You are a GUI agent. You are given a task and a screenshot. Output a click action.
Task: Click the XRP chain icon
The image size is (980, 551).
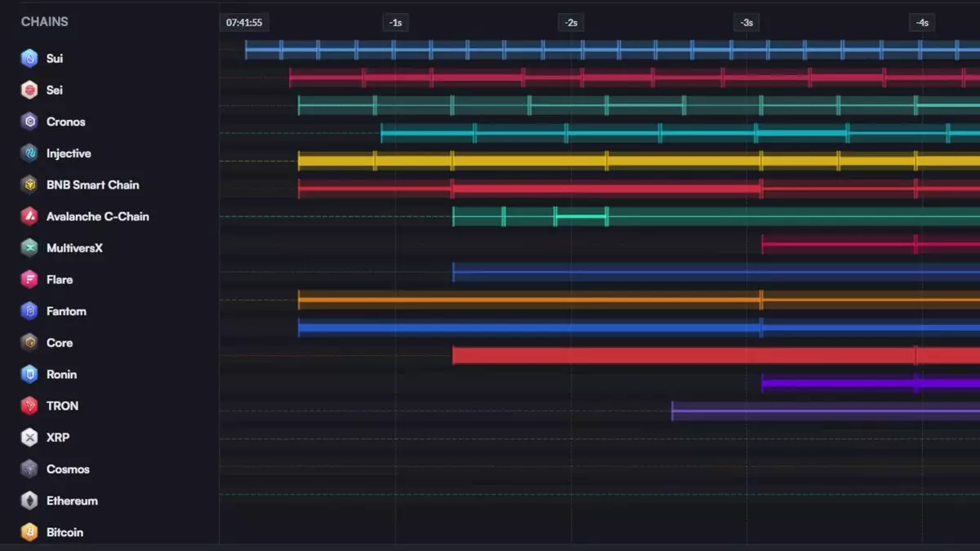(29, 438)
